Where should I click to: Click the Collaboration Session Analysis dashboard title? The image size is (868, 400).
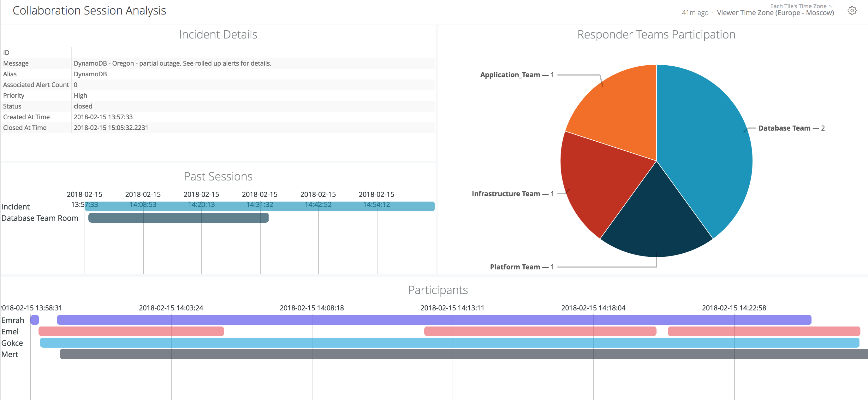coord(89,11)
